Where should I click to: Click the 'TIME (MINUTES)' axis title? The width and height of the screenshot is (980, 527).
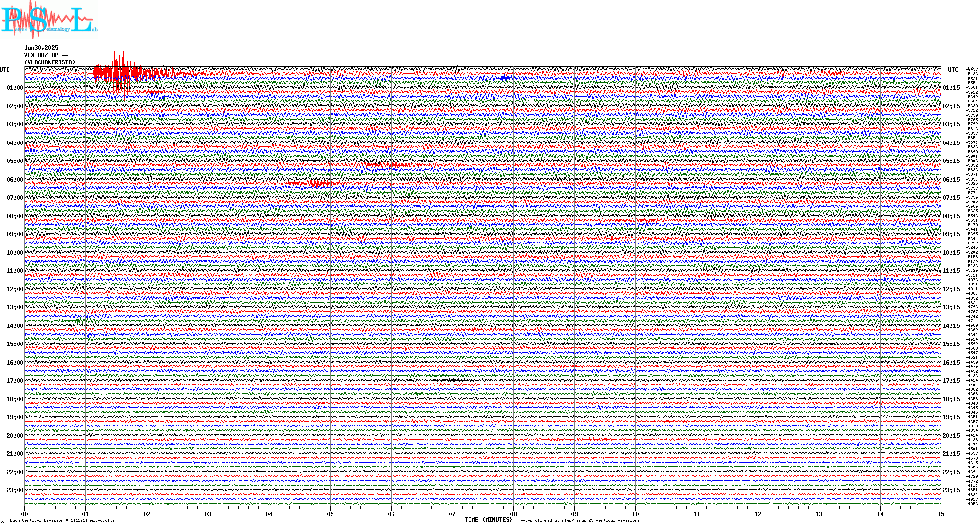pos(489,520)
